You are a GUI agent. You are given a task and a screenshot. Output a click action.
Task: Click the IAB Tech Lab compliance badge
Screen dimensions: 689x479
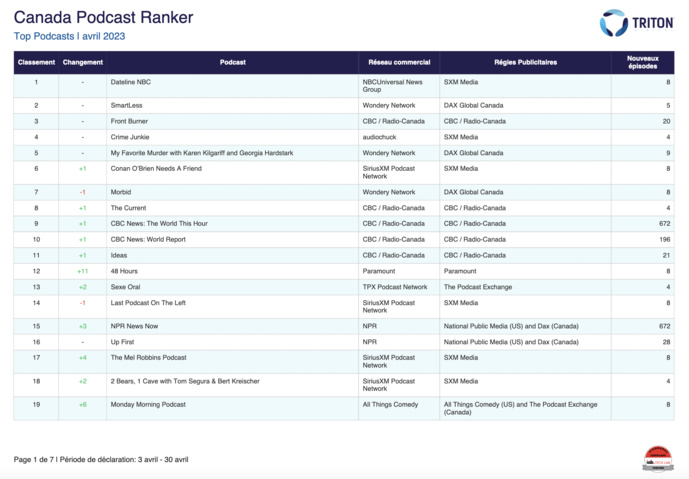coord(658,460)
